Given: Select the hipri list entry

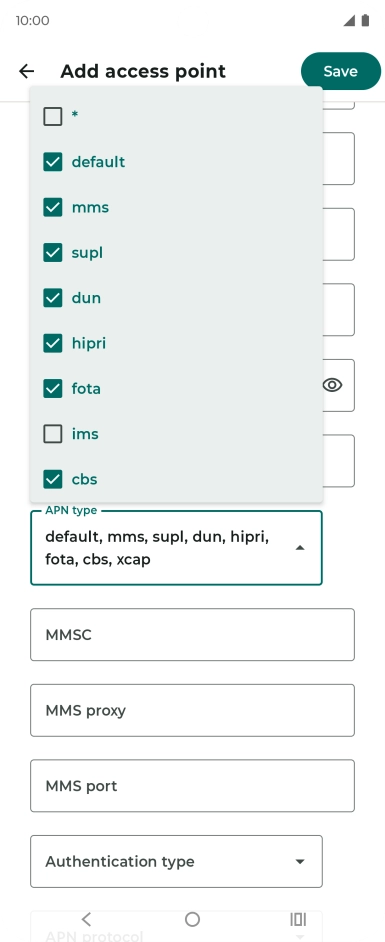Looking at the screenshot, I should click(x=176, y=344).
